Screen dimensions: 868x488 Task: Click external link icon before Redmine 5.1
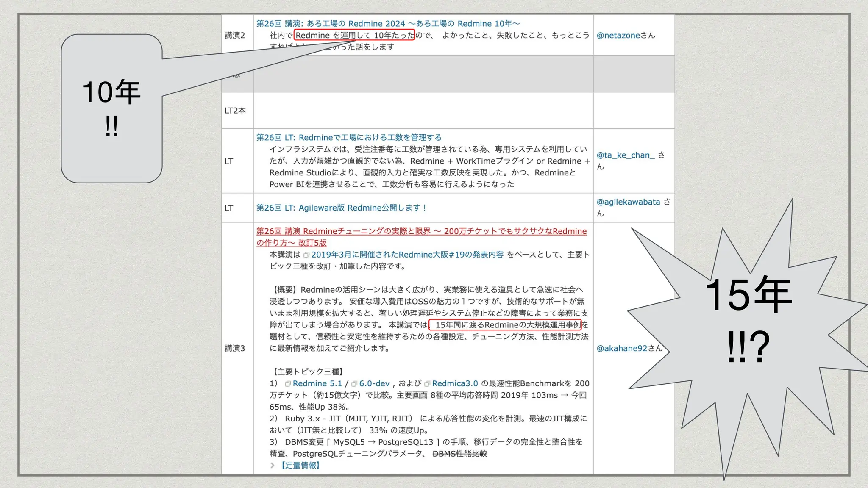click(288, 384)
